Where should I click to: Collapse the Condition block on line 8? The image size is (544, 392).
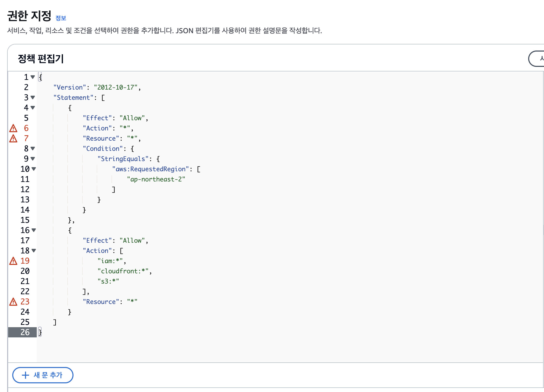[x=33, y=148]
